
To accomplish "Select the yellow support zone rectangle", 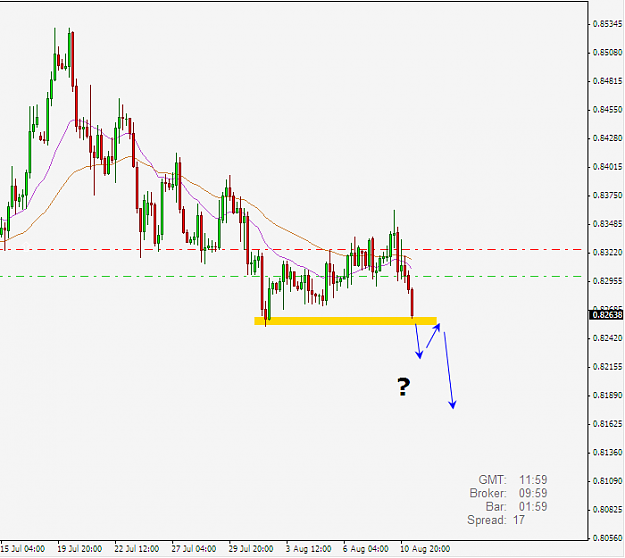I will 346,321.
